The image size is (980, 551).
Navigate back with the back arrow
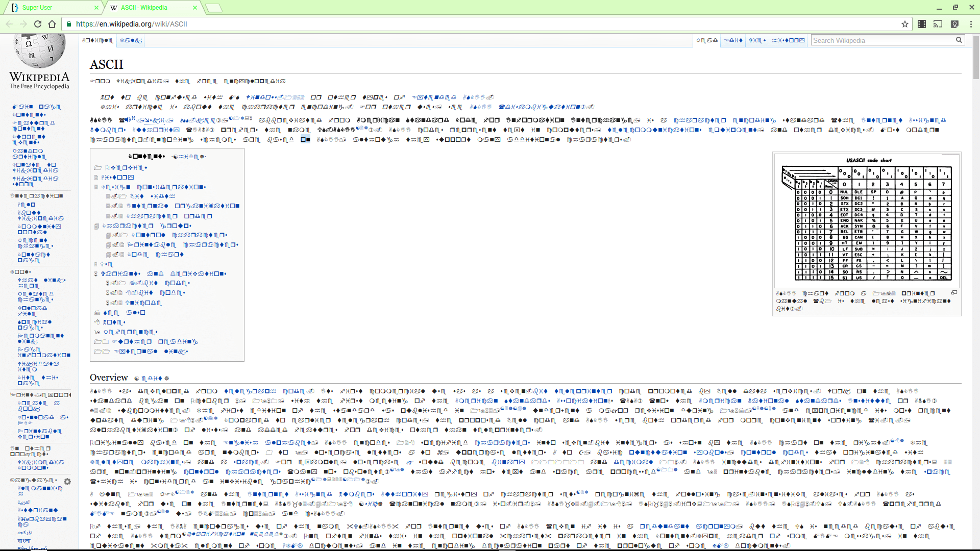coord(9,23)
